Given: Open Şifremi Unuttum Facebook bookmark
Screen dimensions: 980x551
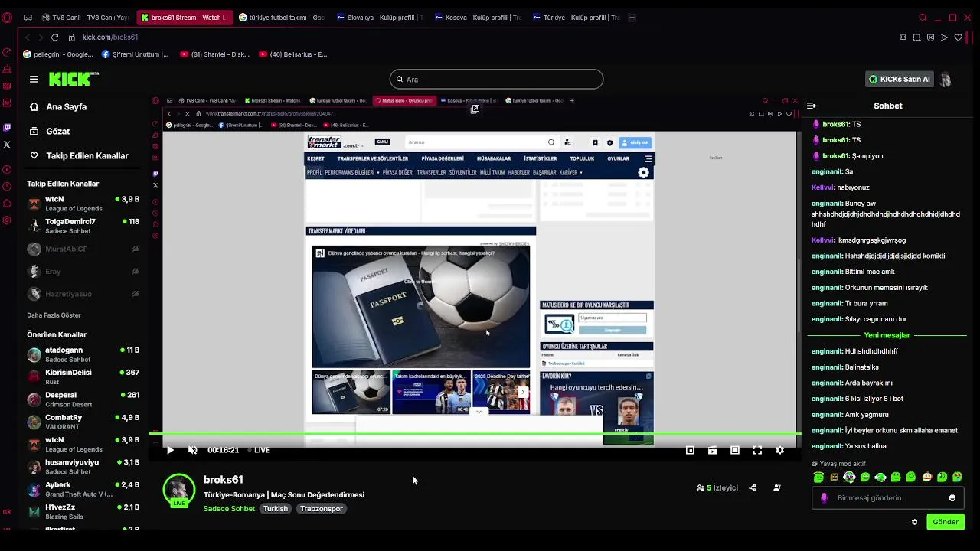Looking at the screenshot, I should pos(135,54).
